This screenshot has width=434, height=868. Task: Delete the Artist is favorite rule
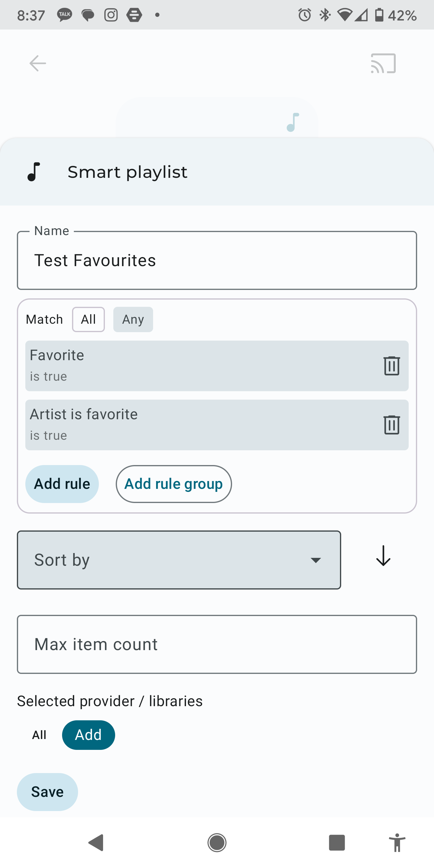(x=392, y=425)
